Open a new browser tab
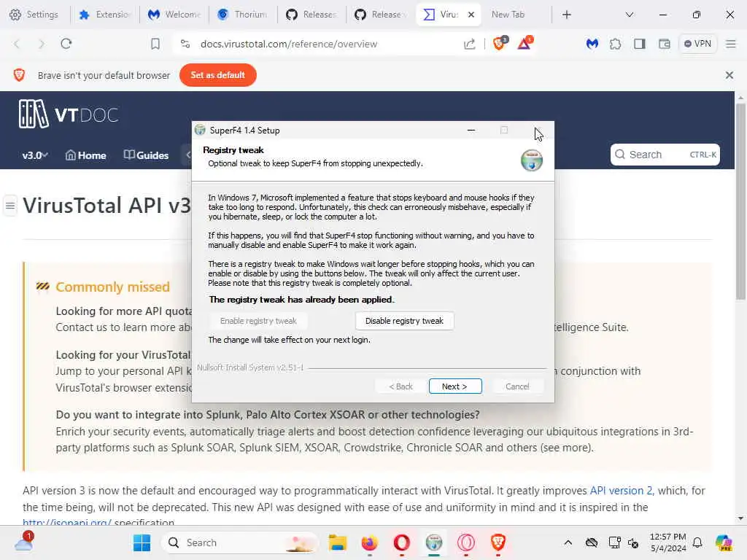The height and width of the screenshot is (560, 747). 566,15
